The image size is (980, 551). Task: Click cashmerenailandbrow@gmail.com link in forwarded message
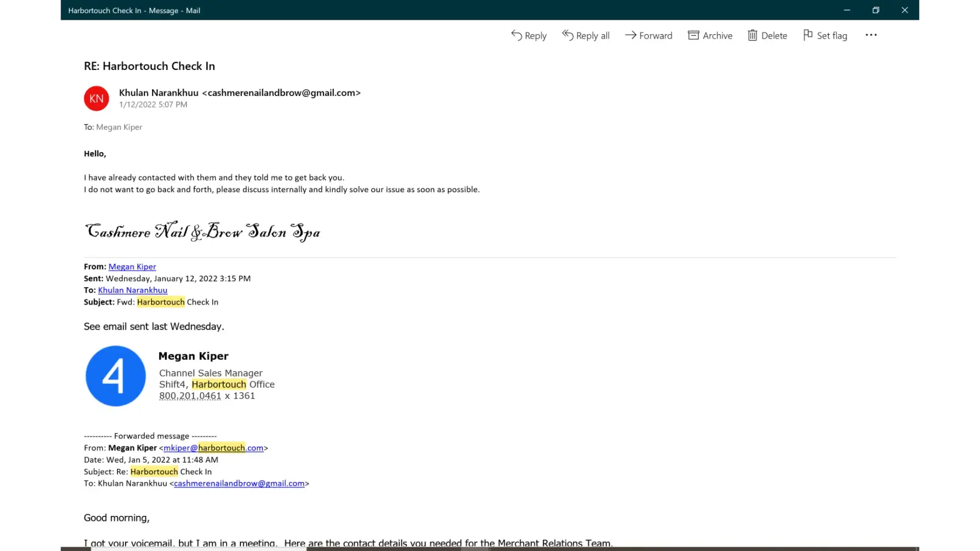point(239,483)
